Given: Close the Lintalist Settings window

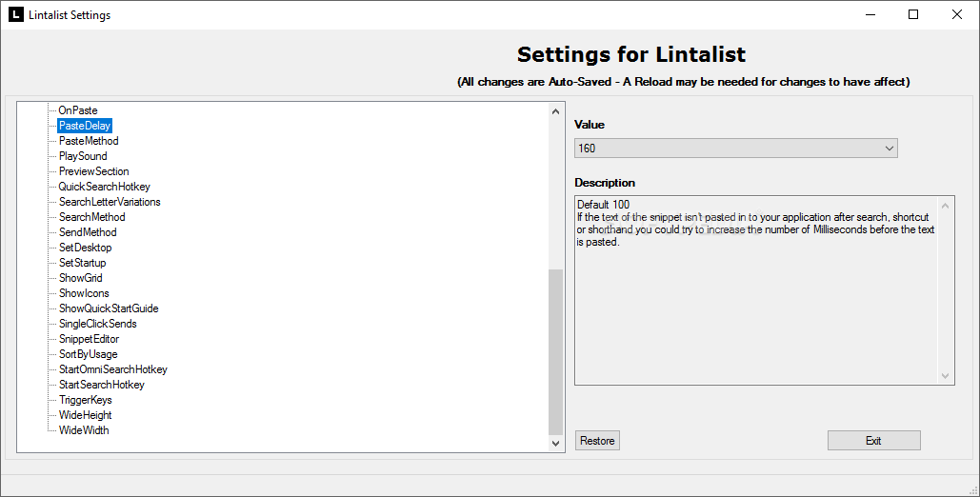Looking at the screenshot, I should point(957,14).
